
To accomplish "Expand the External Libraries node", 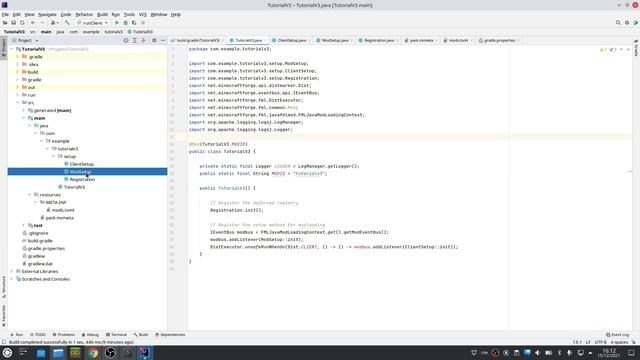I will (x=11, y=271).
